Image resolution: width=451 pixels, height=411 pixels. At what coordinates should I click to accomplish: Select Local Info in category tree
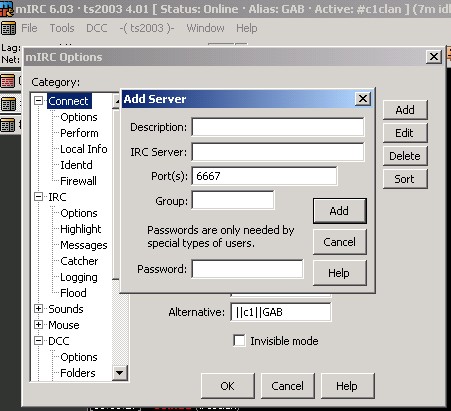tap(84, 149)
